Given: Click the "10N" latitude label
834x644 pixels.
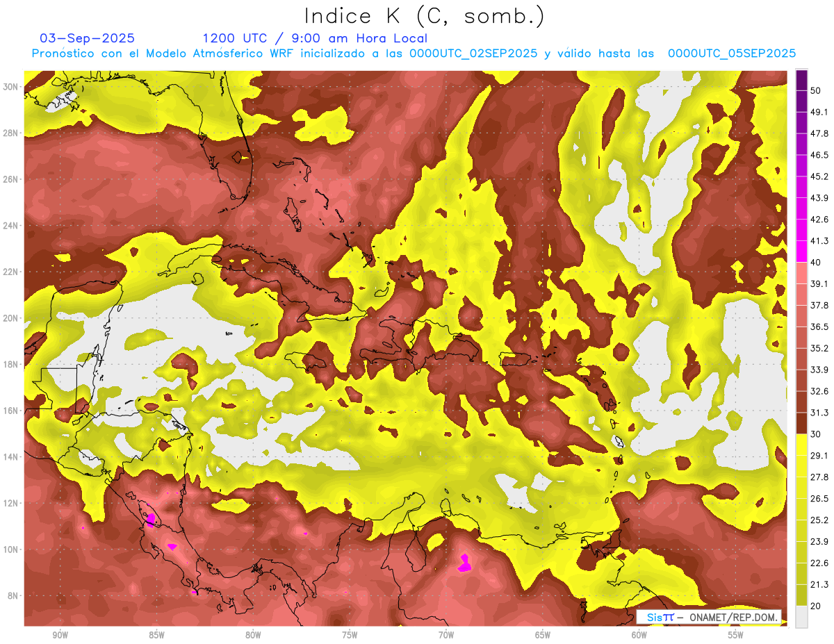Looking at the screenshot, I should (11, 550).
